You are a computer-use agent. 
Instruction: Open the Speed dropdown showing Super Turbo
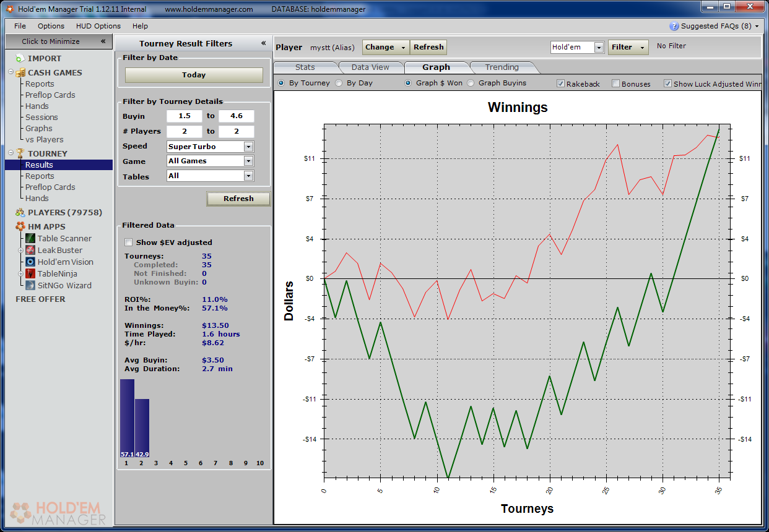point(248,147)
